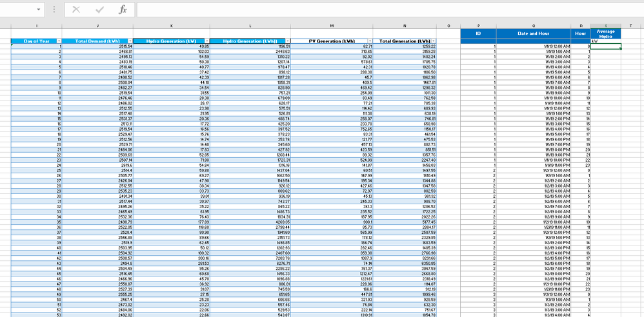
Task: Click the Cancel (X) formula bar icon
Action: [76, 10]
